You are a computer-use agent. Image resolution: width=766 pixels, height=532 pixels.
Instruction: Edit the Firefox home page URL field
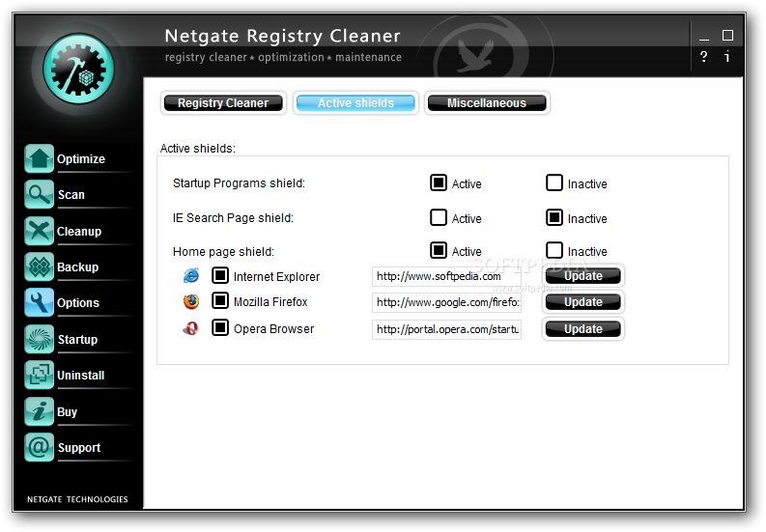point(446,302)
